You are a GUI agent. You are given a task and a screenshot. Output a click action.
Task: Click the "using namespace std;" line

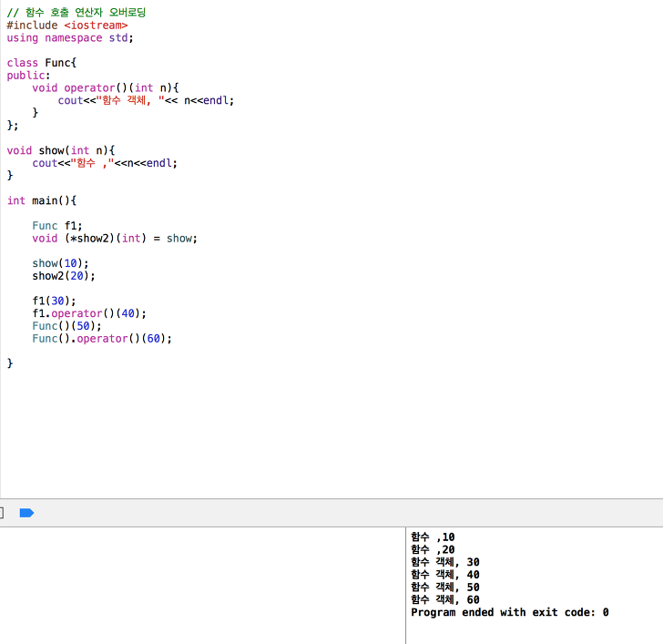click(70, 38)
